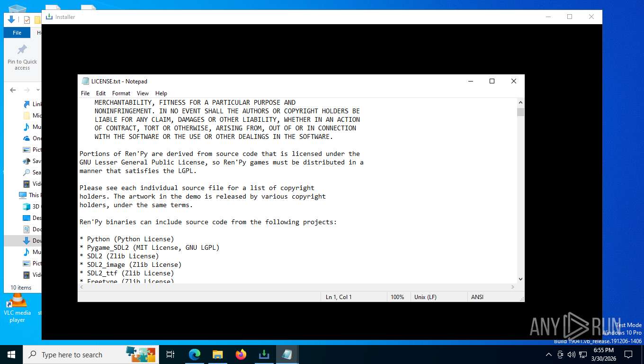Click the Notepad scroll-up arrow
Image resolution: width=644 pixels, height=364 pixels.
(520, 102)
